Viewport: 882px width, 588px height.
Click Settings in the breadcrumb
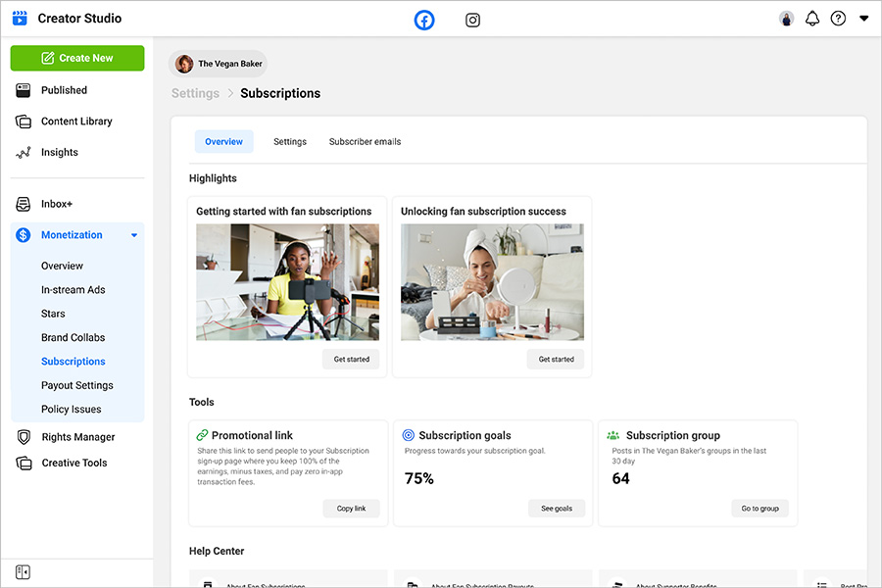coord(195,93)
